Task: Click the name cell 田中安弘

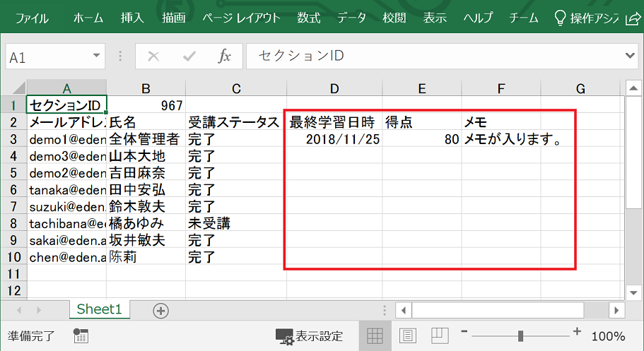Action: (x=146, y=189)
